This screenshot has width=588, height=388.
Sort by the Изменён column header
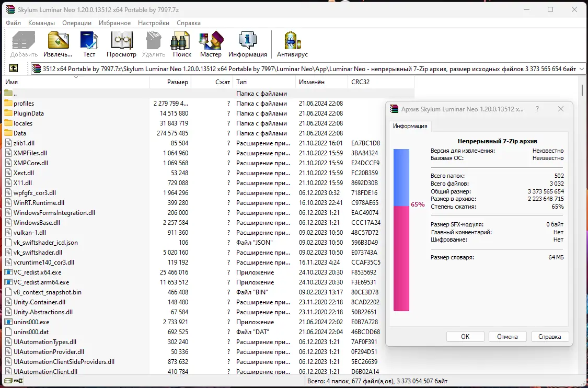coord(322,82)
